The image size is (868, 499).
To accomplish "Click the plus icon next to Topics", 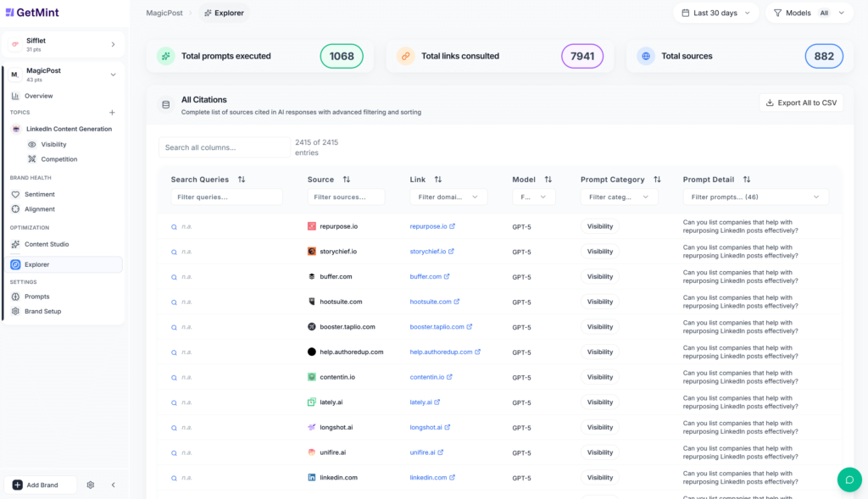I will [x=112, y=112].
